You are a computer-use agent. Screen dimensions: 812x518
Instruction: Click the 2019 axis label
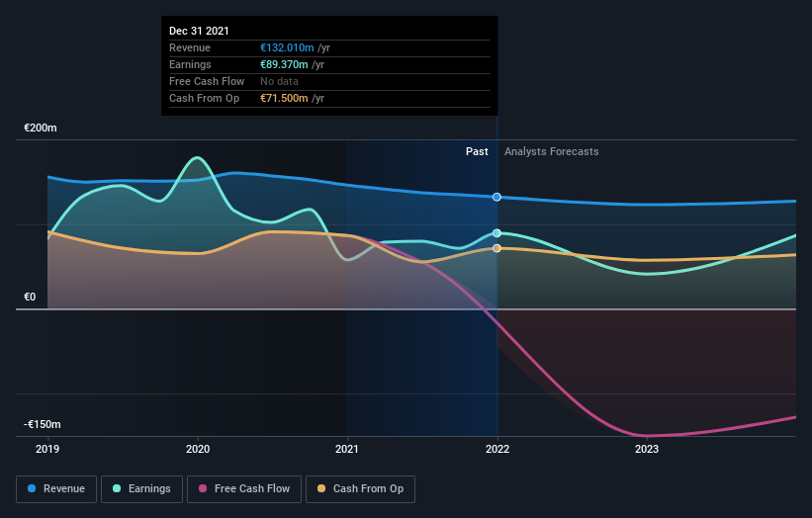(x=47, y=449)
